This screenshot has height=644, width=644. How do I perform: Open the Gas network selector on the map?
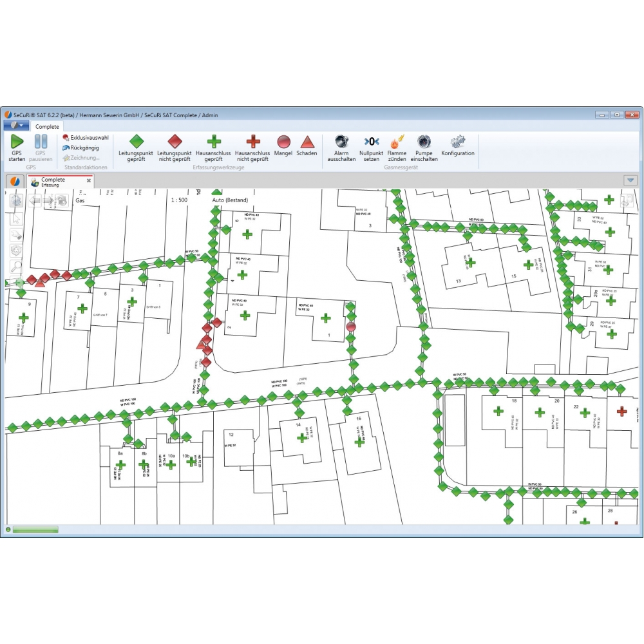[x=80, y=200]
